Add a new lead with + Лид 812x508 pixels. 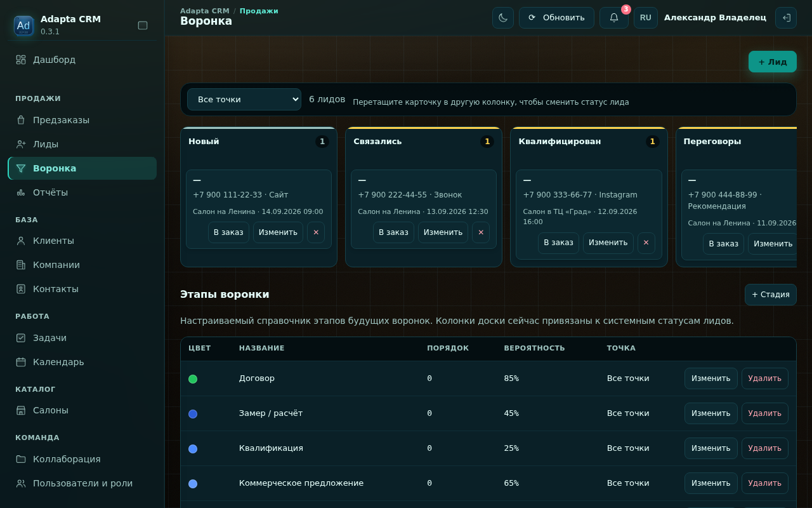pyautogui.click(x=773, y=62)
